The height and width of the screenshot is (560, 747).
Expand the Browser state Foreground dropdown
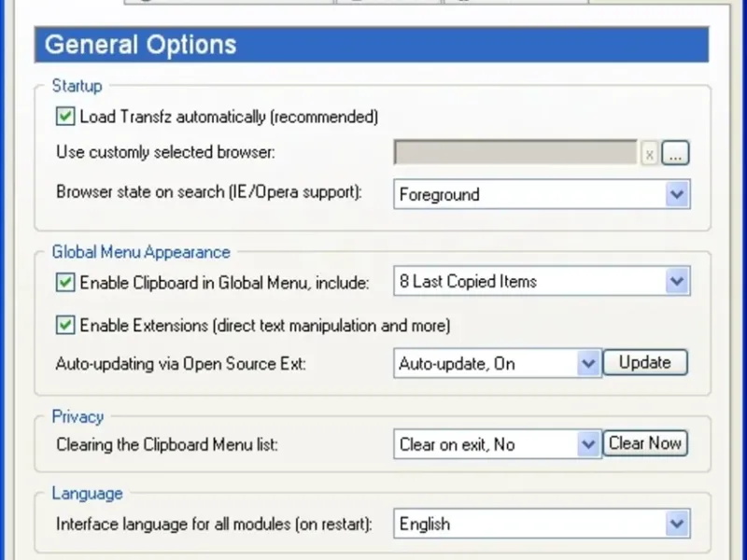click(x=677, y=195)
